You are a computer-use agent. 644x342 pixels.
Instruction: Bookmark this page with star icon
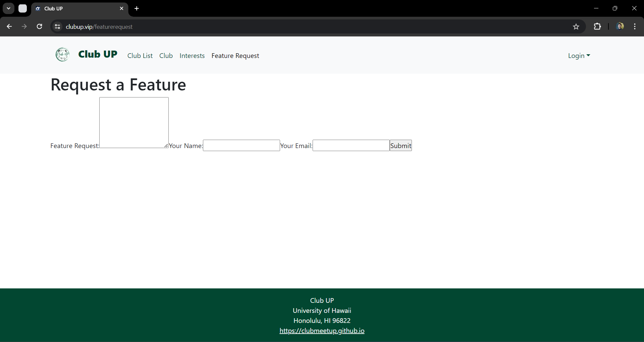[x=576, y=26]
